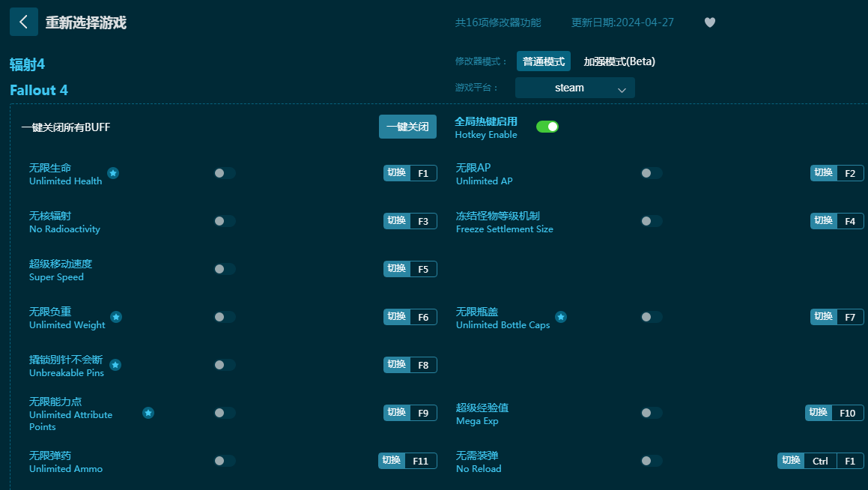Enable Unlimited Bottle Caps switch

[652, 317]
